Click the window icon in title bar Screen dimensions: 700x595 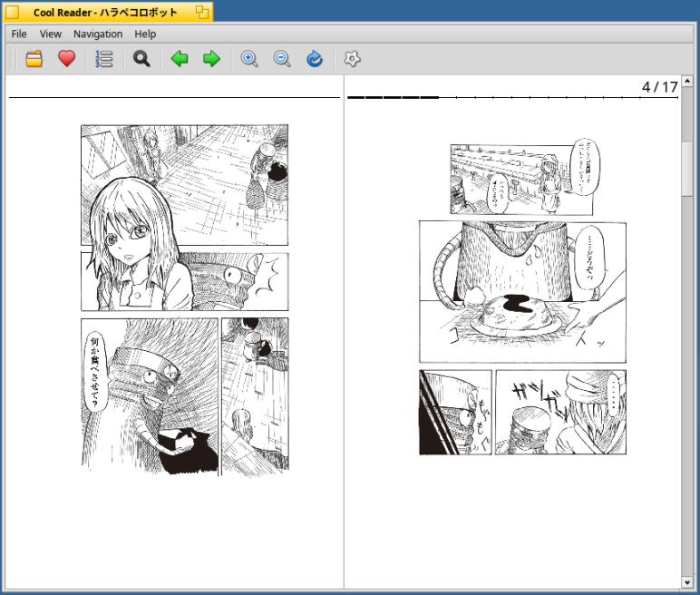[x=12, y=12]
